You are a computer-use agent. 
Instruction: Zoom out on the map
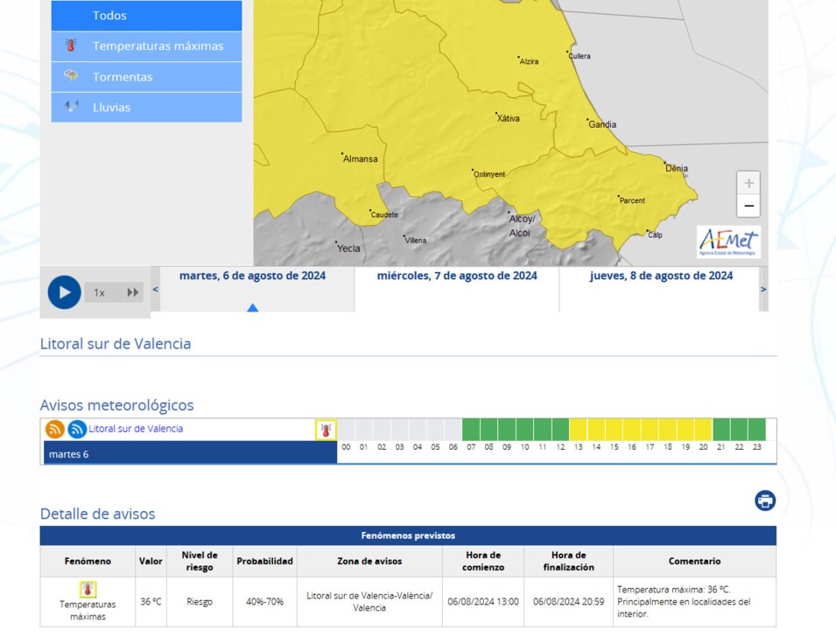[748, 206]
